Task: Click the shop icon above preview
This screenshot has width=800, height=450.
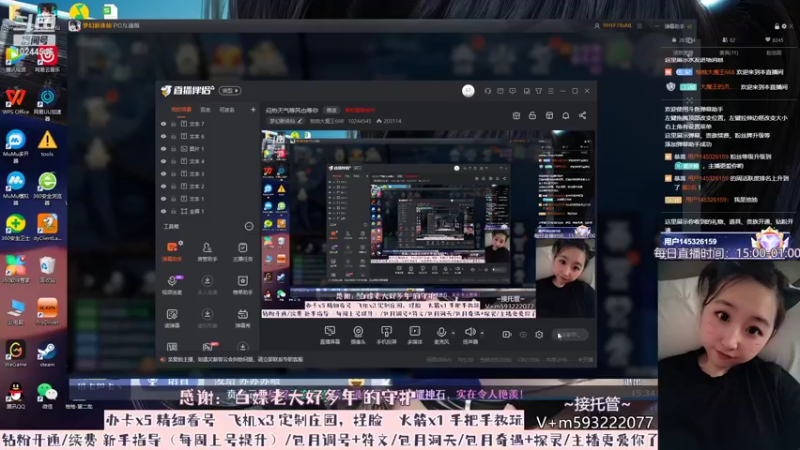Action: click(516, 115)
